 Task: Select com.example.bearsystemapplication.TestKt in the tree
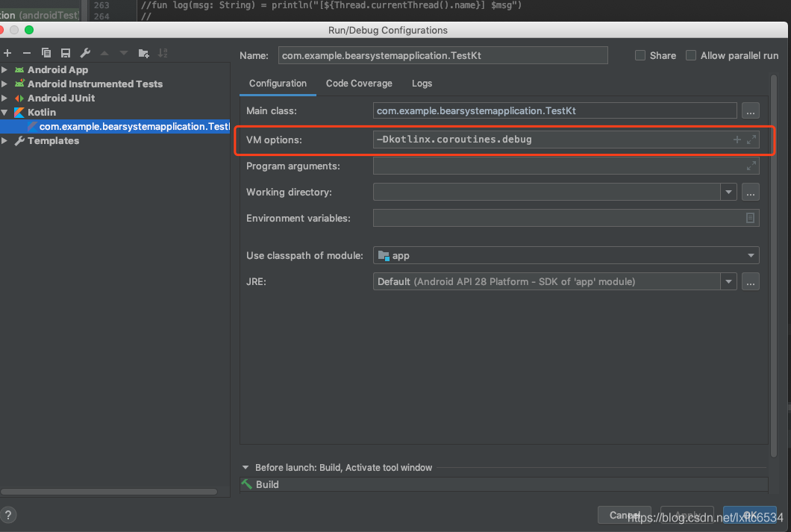[115, 127]
